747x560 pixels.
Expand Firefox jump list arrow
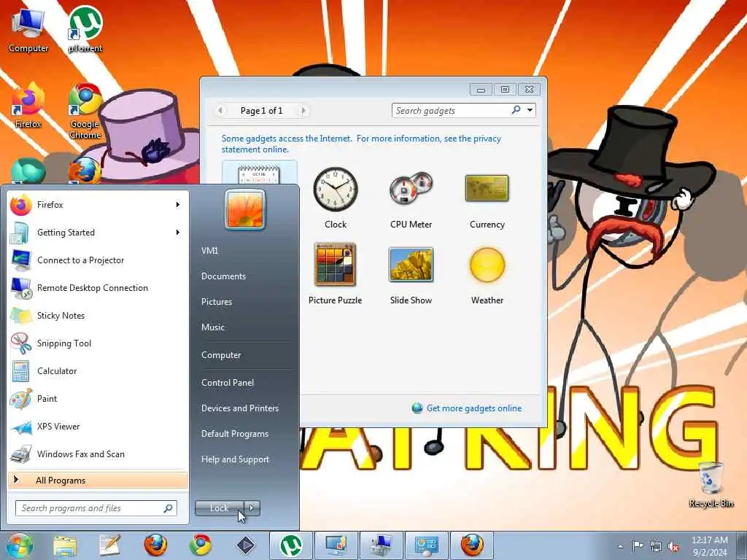[x=178, y=205]
